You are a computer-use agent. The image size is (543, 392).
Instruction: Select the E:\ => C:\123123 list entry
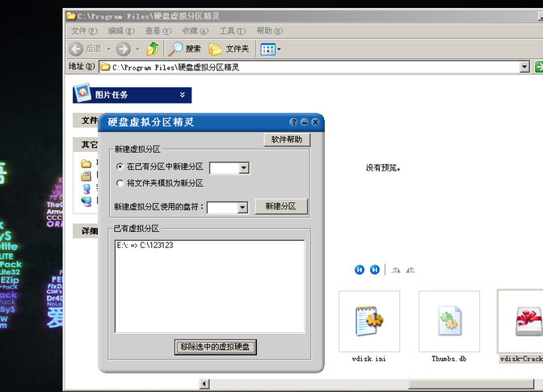[x=145, y=245]
